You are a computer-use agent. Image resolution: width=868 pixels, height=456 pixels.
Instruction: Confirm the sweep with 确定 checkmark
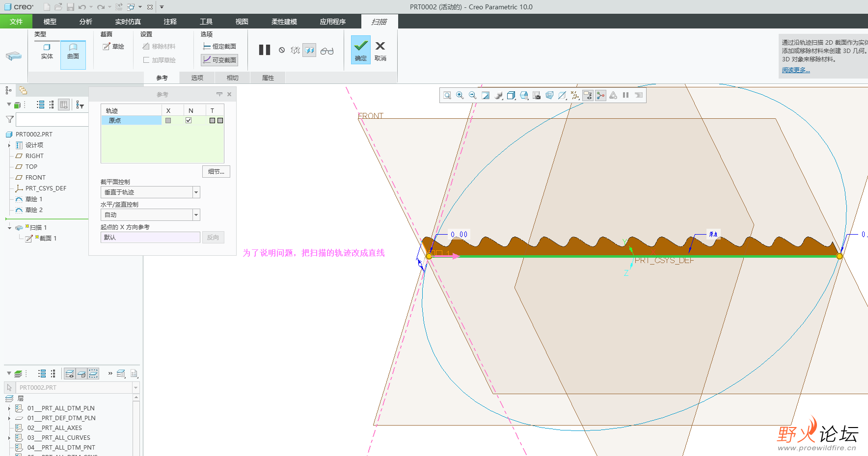(361, 50)
